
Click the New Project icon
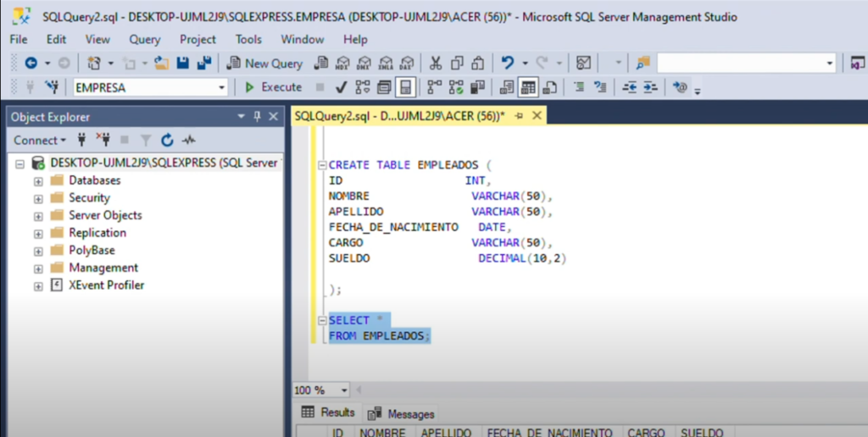[x=93, y=64]
